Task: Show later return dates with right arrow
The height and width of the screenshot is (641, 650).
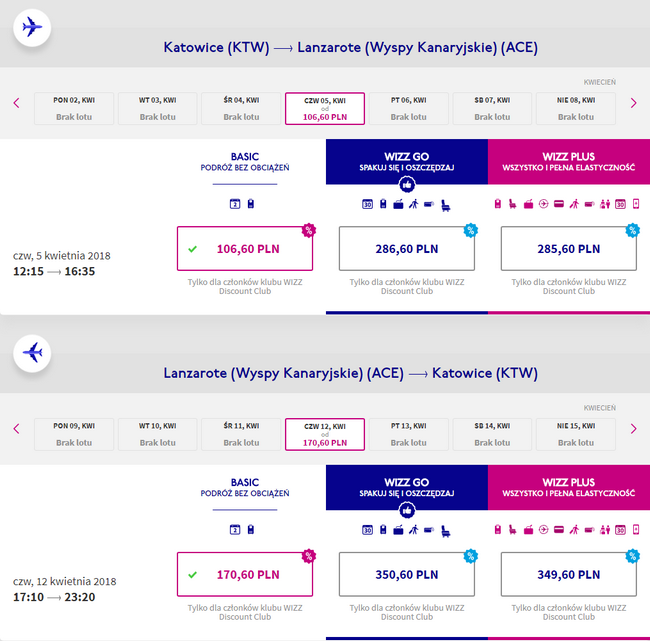Action: coord(633,428)
